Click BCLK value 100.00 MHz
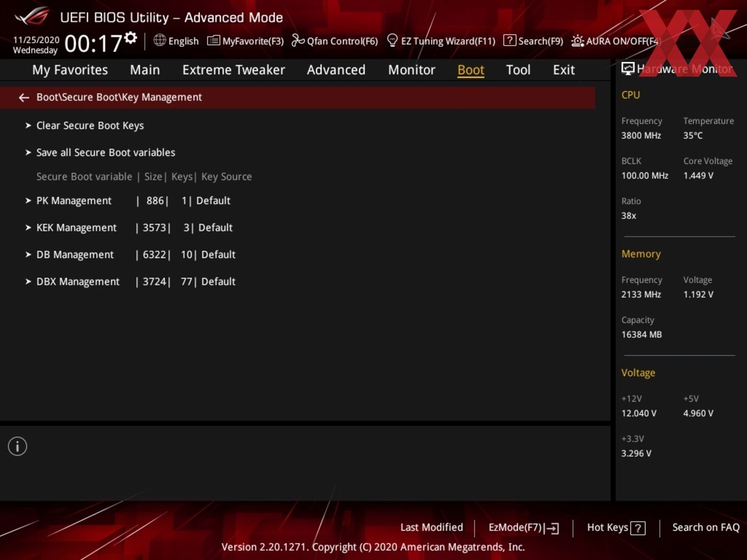This screenshot has height=560, width=747. [x=645, y=176]
